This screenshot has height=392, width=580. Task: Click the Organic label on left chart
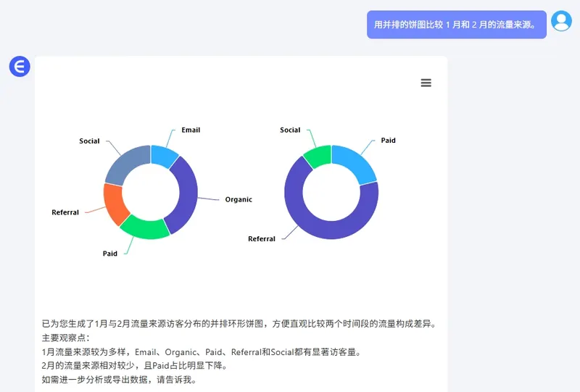tap(239, 199)
